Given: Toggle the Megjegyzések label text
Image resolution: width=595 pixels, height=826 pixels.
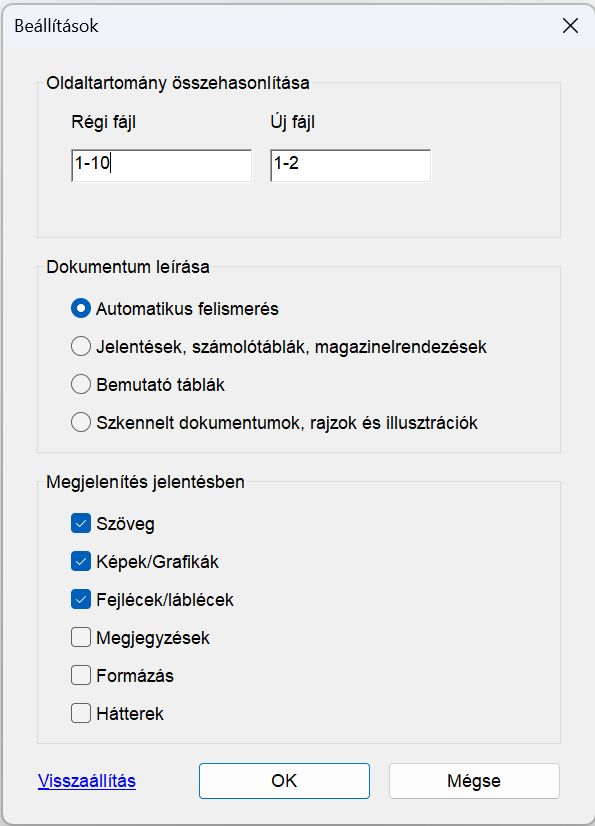Looking at the screenshot, I should point(146,637).
